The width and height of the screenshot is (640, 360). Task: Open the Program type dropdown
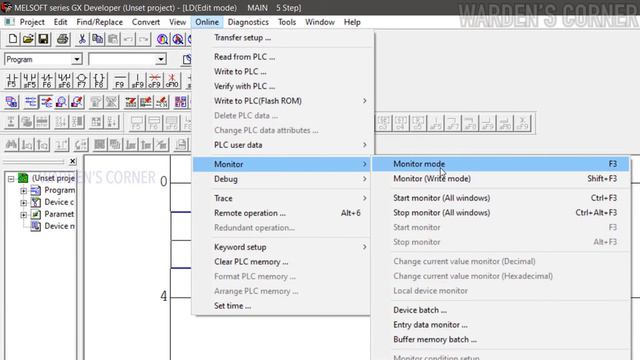(77, 60)
